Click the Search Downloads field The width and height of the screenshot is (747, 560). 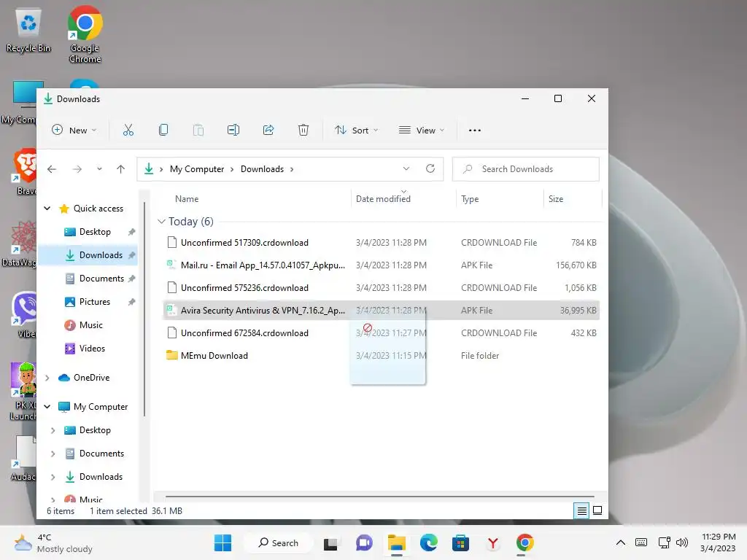(x=525, y=169)
